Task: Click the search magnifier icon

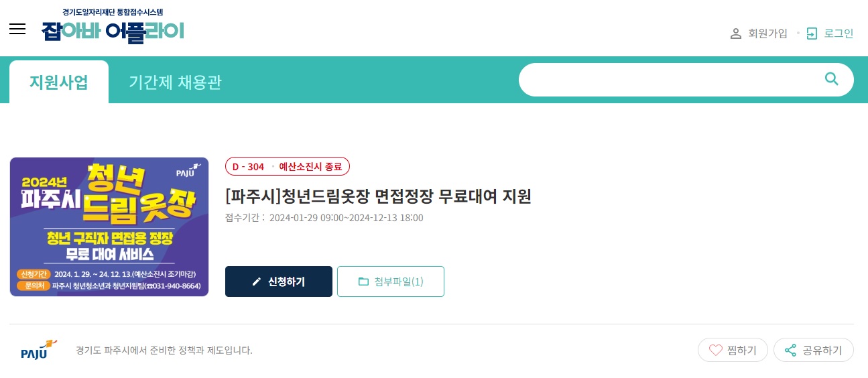Action: coord(831,79)
